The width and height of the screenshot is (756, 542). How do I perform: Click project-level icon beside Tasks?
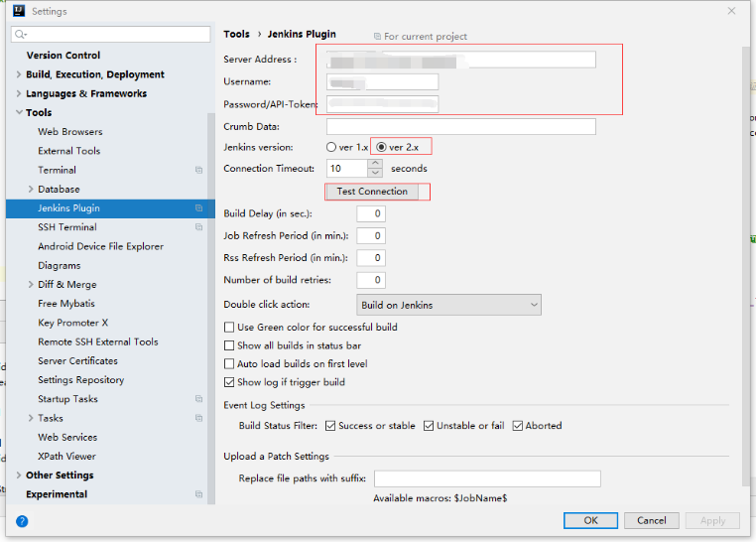point(198,418)
